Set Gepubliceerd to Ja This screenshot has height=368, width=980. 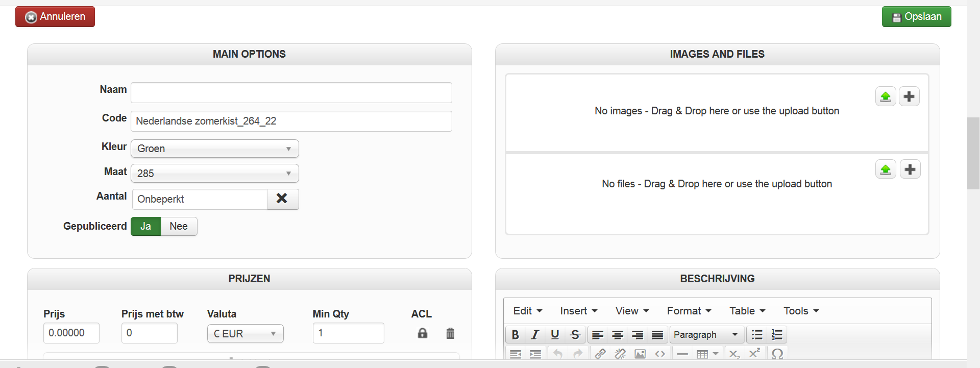tap(145, 227)
